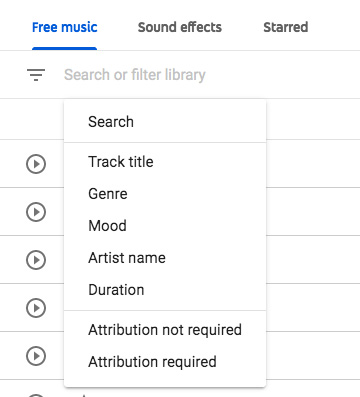This screenshot has height=397, width=360.
Task: Pick the Mood filter option
Action: tap(165, 226)
